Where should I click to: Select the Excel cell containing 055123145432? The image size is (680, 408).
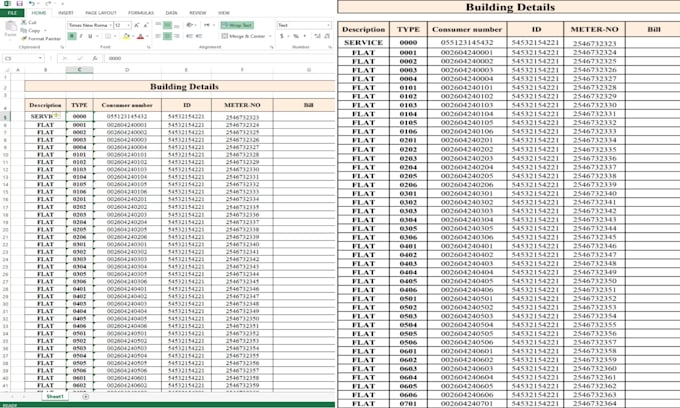click(127, 116)
